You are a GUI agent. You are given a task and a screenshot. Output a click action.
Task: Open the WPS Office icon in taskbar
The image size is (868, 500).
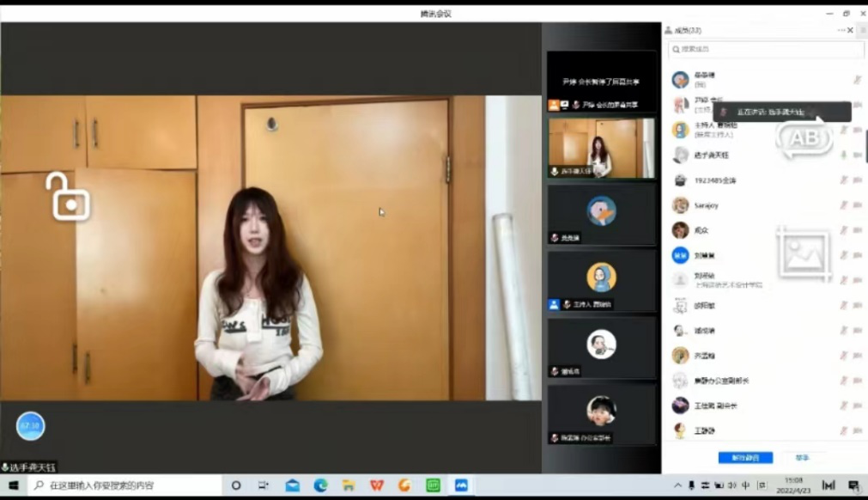tap(376, 485)
